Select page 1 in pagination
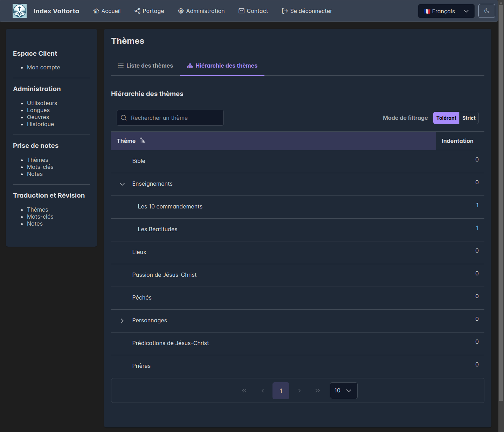 (281, 391)
